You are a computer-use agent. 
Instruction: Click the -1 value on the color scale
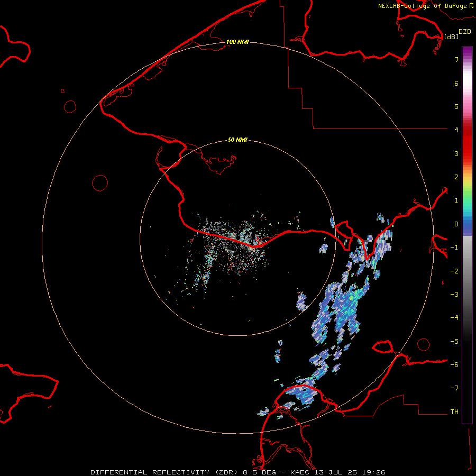click(x=454, y=248)
